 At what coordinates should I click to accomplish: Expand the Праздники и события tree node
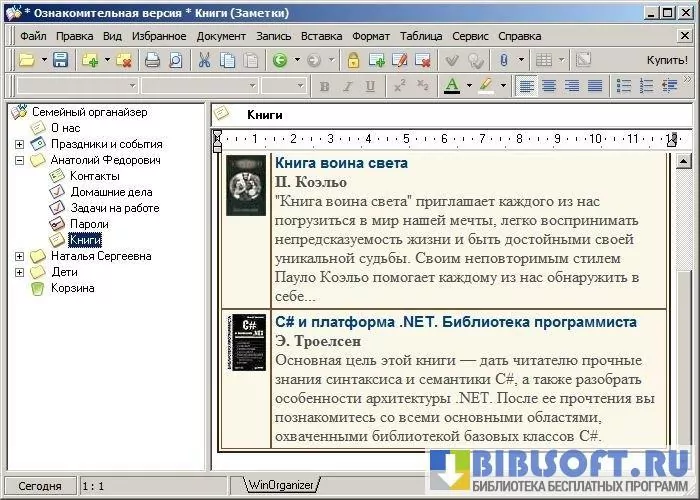tap(19, 144)
